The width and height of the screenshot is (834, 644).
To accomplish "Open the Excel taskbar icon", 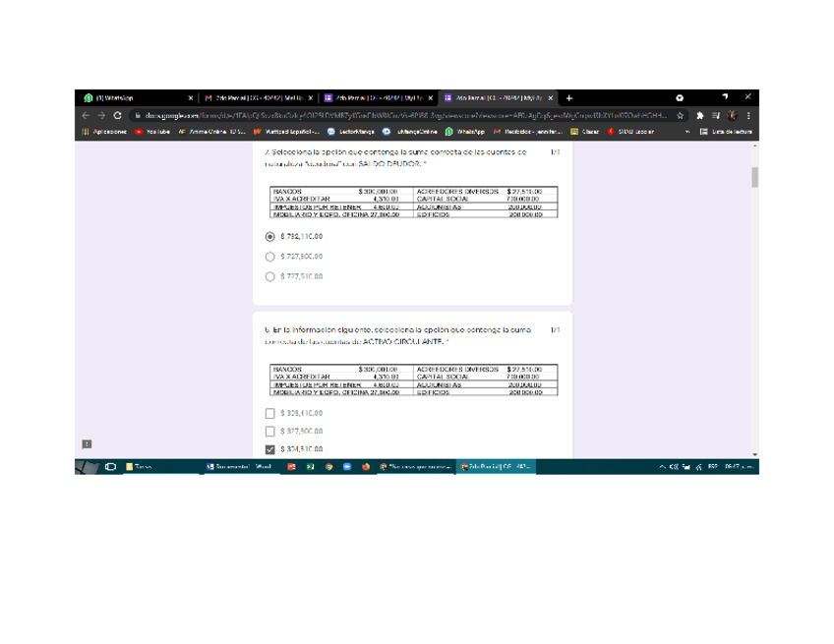I will pyautogui.click(x=310, y=467).
